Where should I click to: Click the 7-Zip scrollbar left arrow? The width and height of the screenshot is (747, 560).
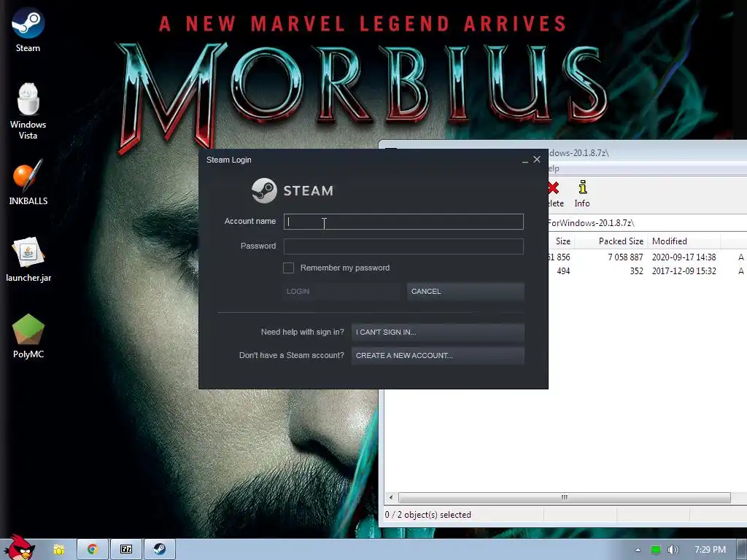(391, 497)
